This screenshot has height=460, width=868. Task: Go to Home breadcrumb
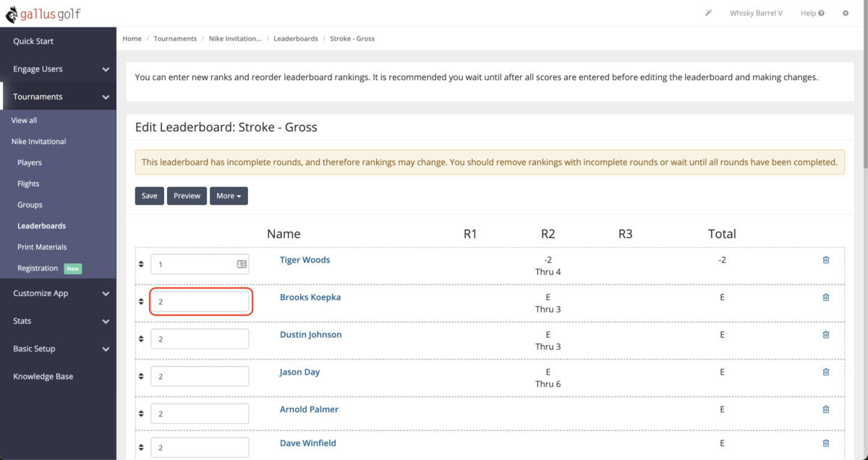[132, 38]
